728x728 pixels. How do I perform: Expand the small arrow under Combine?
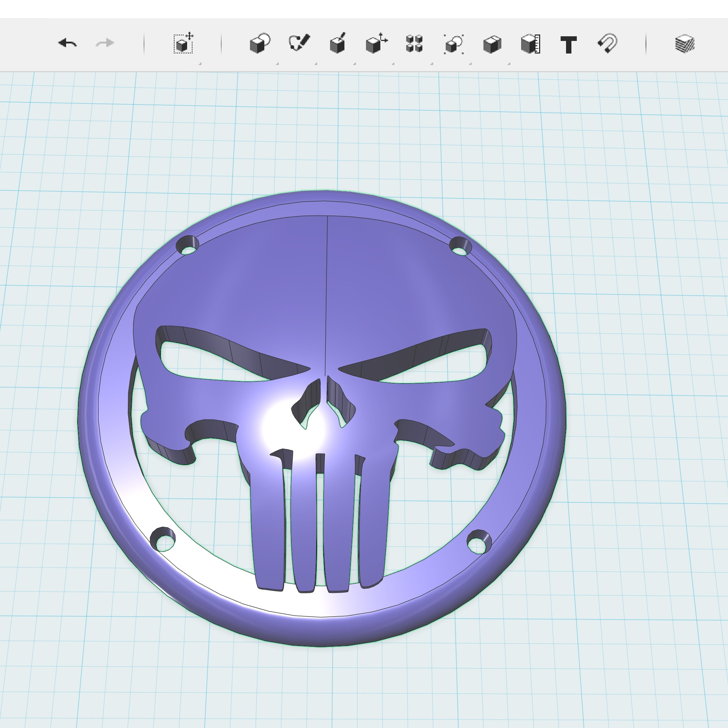[509, 64]
